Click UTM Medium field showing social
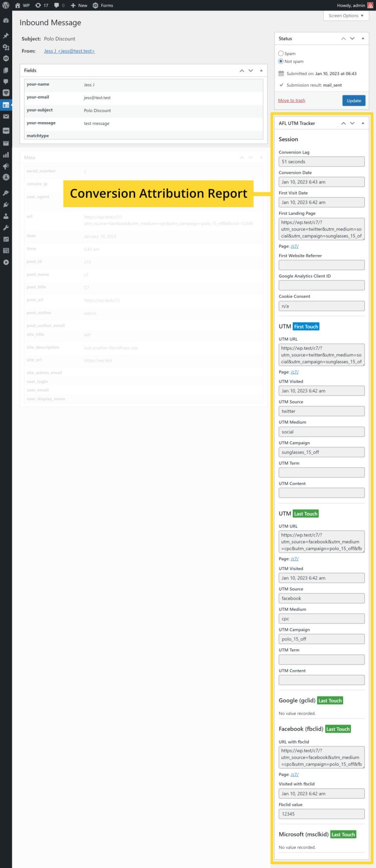The image size is (376, 868). pyautogui.click(x=322, y=432)
